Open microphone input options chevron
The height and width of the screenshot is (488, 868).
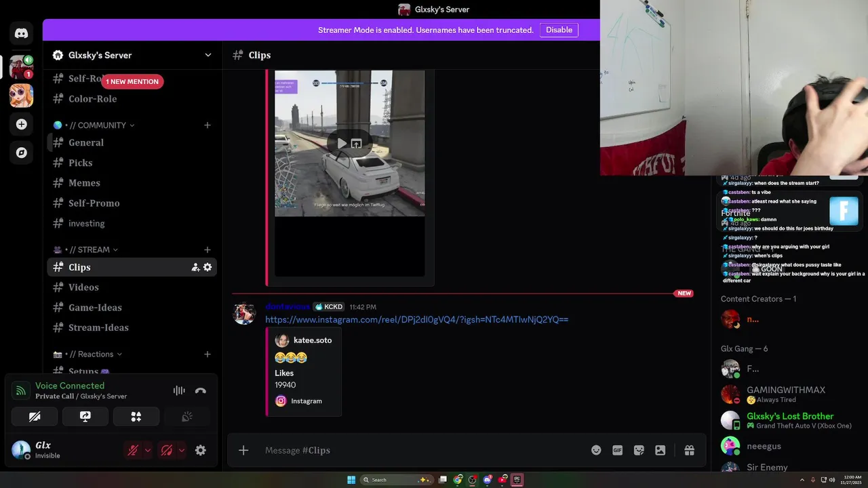point(148,450)
